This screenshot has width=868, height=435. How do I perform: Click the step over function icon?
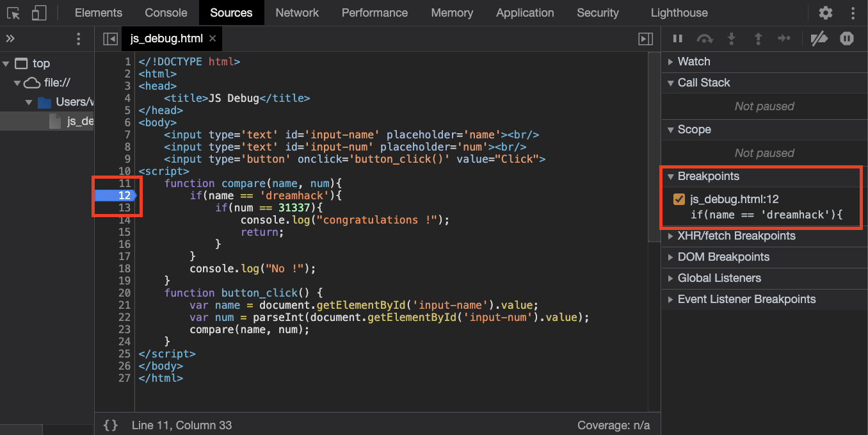point(705,39)
